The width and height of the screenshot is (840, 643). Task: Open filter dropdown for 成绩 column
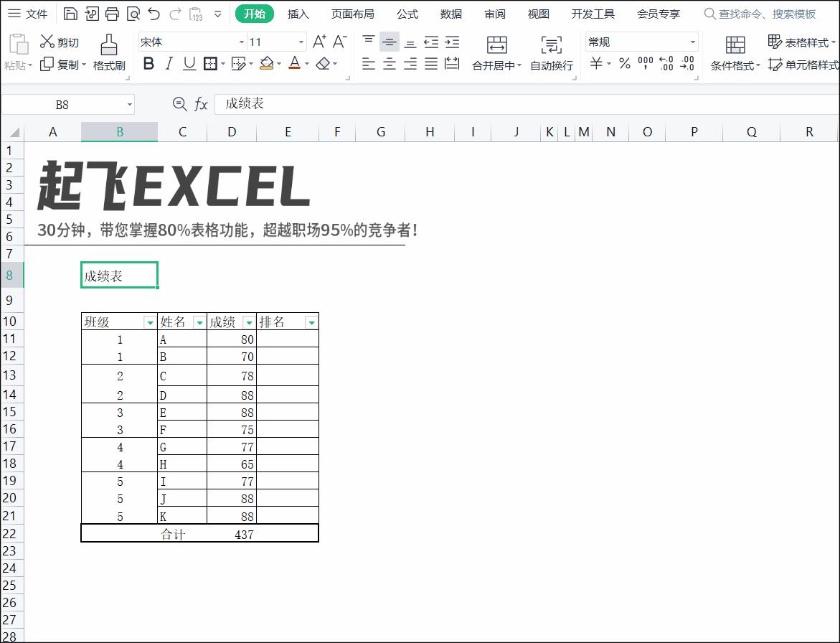pyautogui.click(x=249, y=322)
